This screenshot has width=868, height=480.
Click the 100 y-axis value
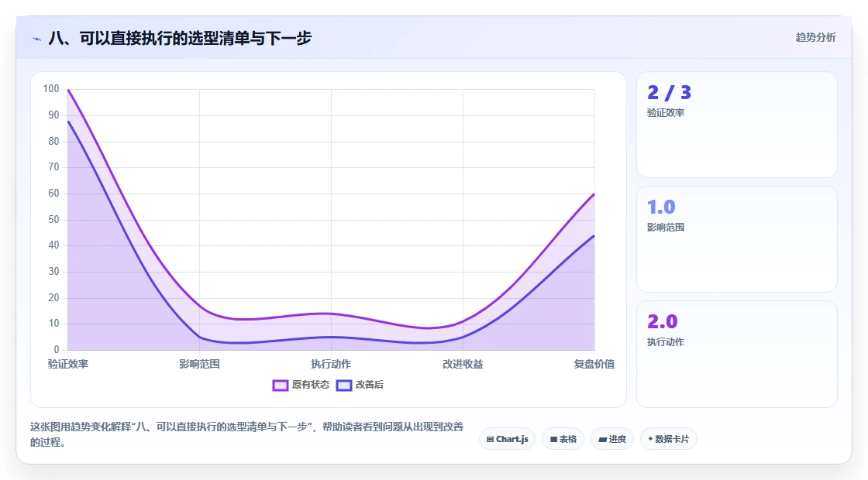click(51, 88)
